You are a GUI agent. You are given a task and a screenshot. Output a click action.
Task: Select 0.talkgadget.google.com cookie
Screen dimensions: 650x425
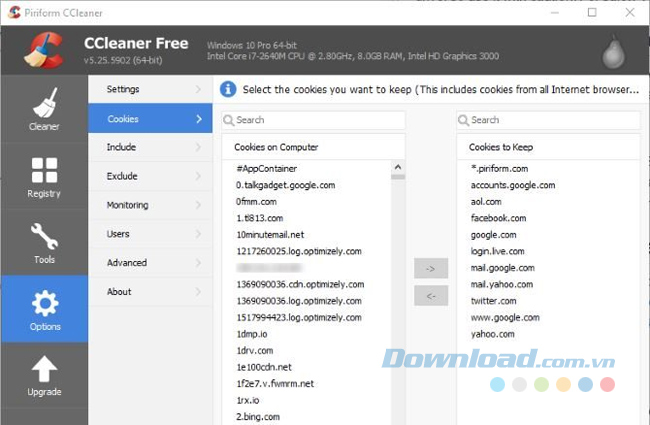[x=286, y=185]
